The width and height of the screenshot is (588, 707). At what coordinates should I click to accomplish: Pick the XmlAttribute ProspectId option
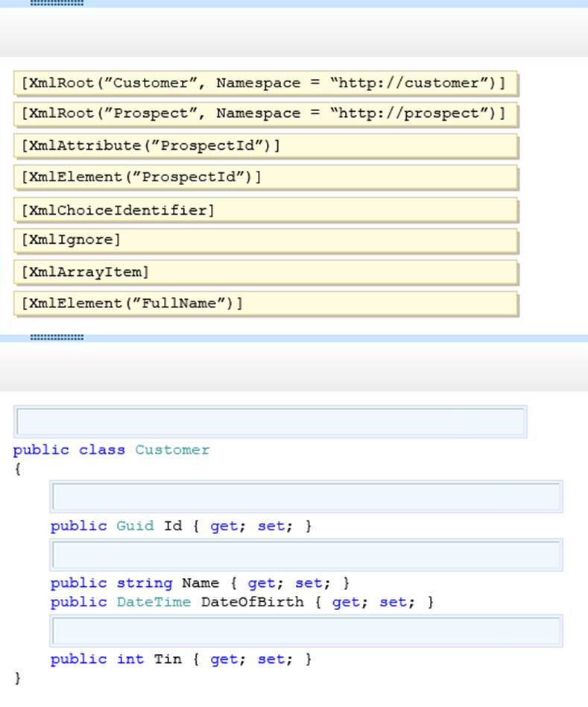(x=265, y=146)
